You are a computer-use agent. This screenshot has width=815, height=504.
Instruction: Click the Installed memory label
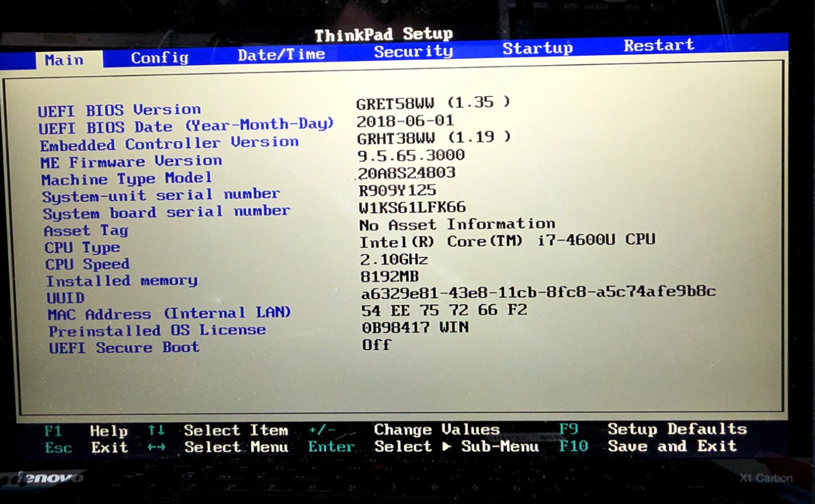122,281
